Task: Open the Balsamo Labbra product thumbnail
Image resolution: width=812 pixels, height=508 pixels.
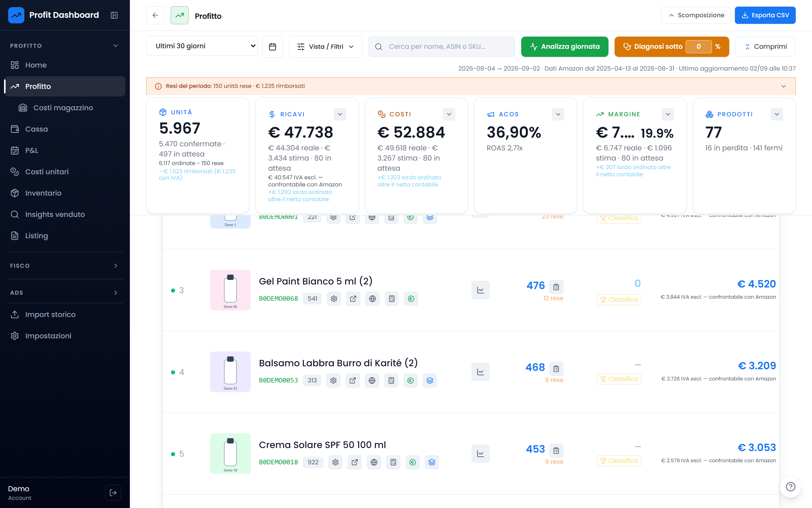Action: point(230,372)
